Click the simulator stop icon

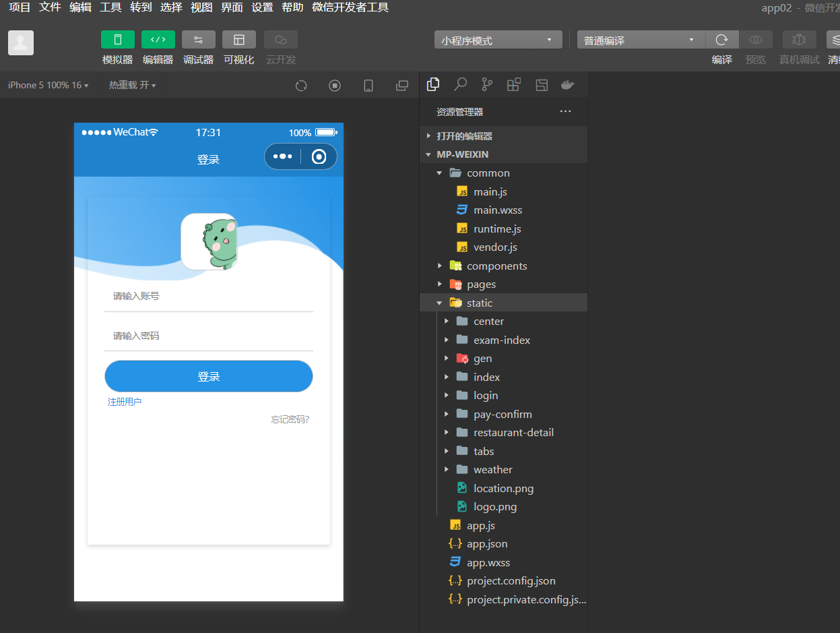point(335,85)
